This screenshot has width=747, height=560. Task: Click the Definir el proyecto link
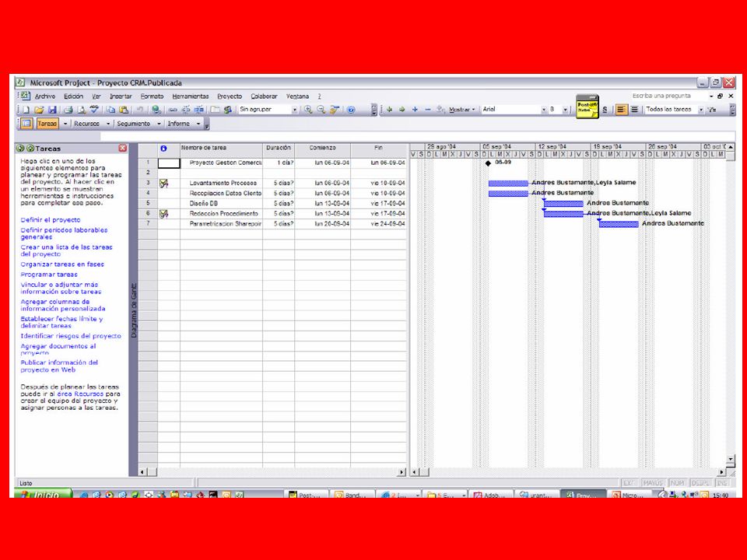(x=51, y=220)
